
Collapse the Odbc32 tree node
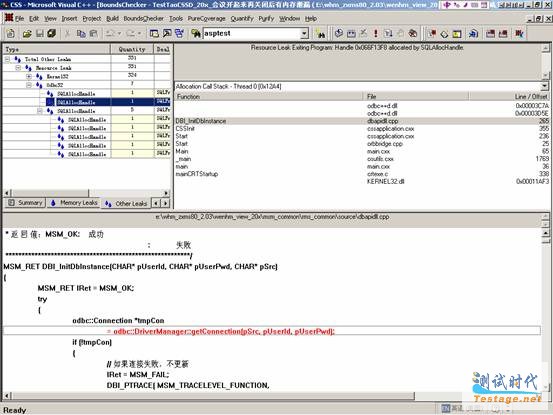29,85
